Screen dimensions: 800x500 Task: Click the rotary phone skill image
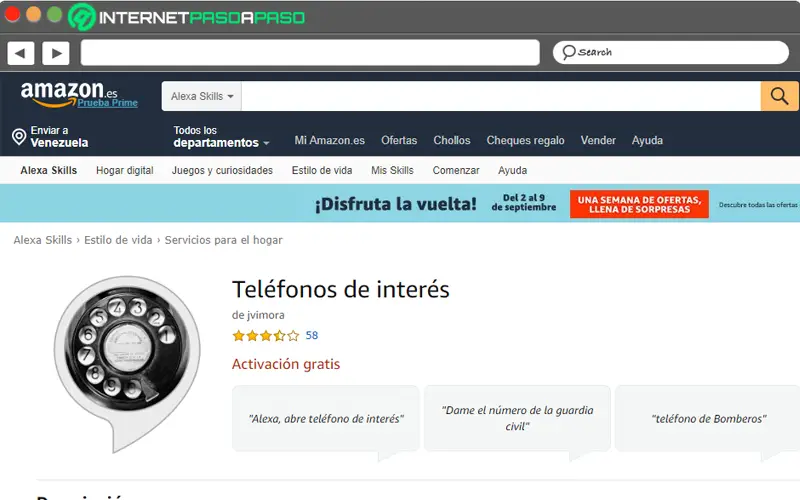click(127, 363)
